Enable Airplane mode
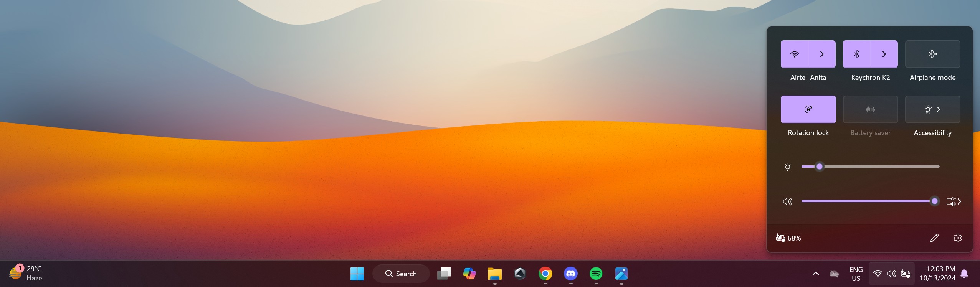Screen dimensions: 980x287 click(933, 54)
